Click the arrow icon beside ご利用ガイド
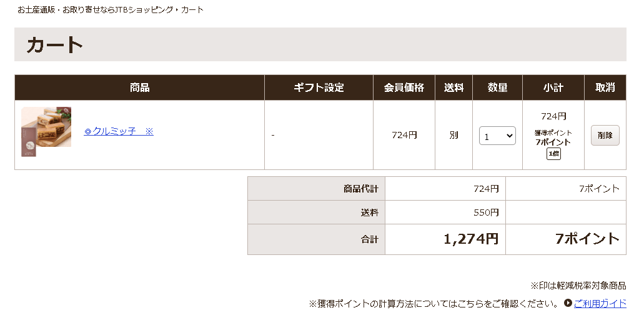644x325 pixels. tap(568, 303)
